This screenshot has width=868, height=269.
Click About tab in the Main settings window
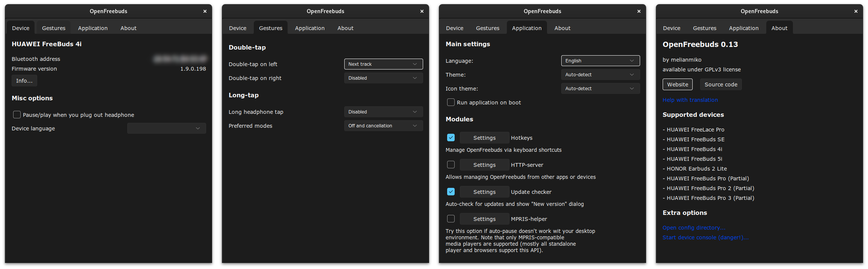pyautogui.click(x=562, y=28)
